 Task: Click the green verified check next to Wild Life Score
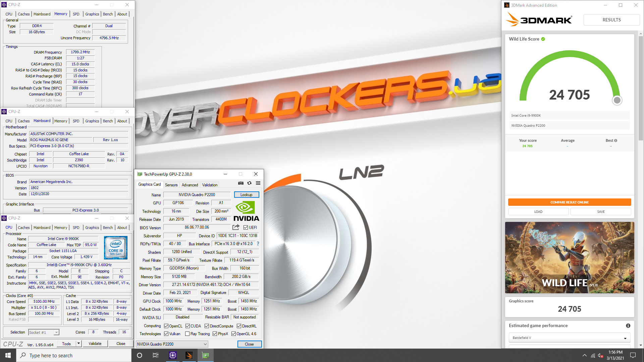click(543, 39)
